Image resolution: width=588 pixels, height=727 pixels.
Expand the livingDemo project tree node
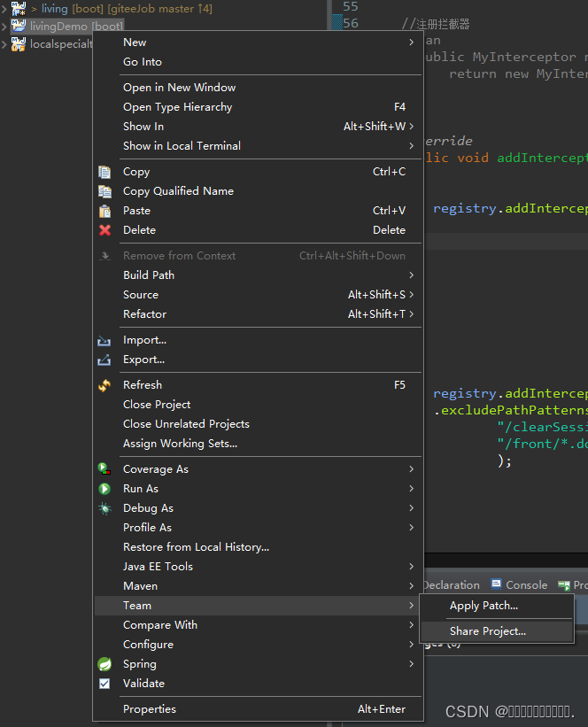[4, 27]
